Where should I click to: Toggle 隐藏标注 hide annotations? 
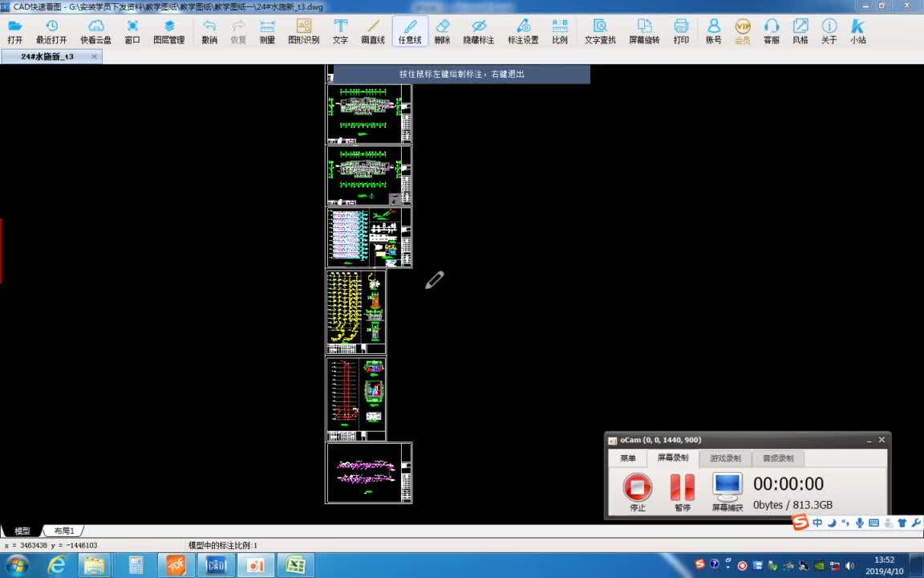click(x=479, y=31)
